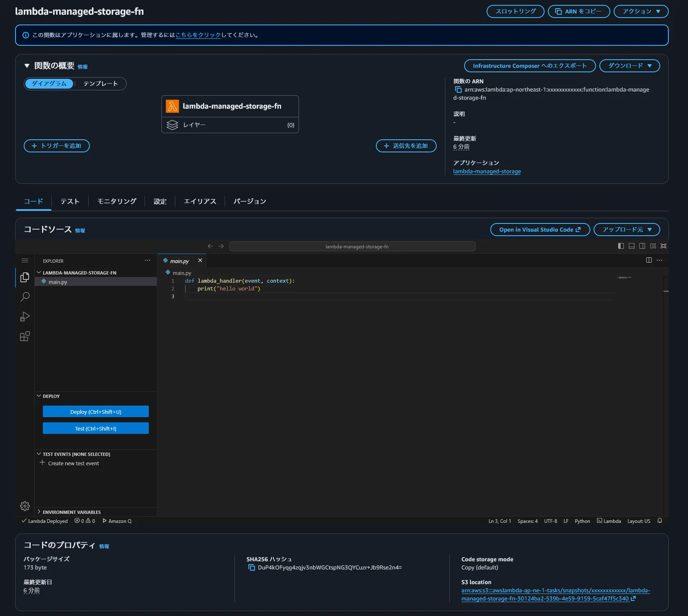Split the editor with the split icon
This screenshot has width=688, height=616.
(x=649, y=260)
